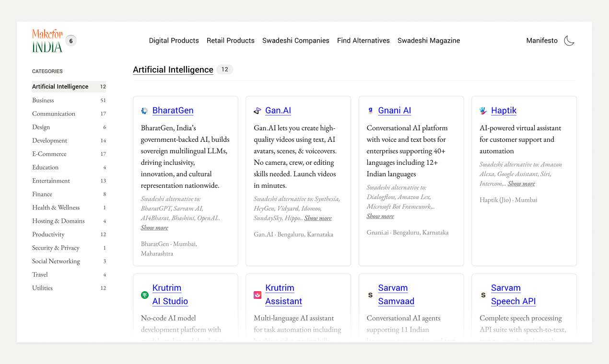Expand Gan.AI alternatives with Show more
Image resolution: width=609 pixels, height=364 pixels.
[x=318, y=218]
